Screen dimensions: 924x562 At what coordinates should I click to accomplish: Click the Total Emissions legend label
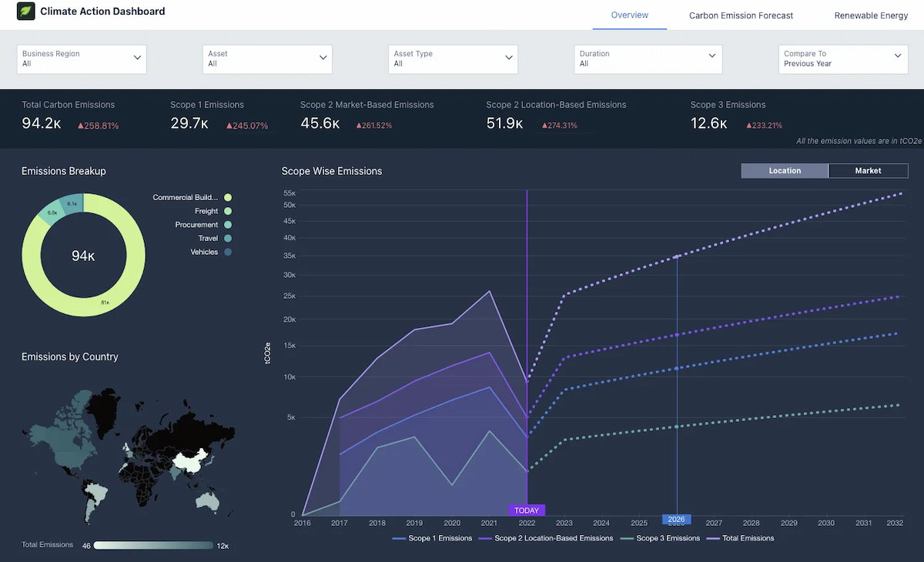point(748,538)
